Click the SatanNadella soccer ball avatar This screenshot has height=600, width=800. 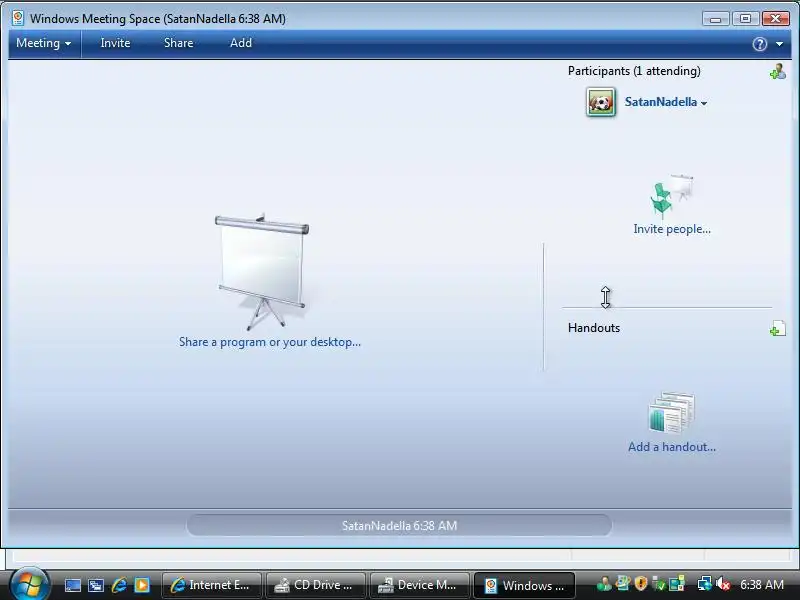601,103
